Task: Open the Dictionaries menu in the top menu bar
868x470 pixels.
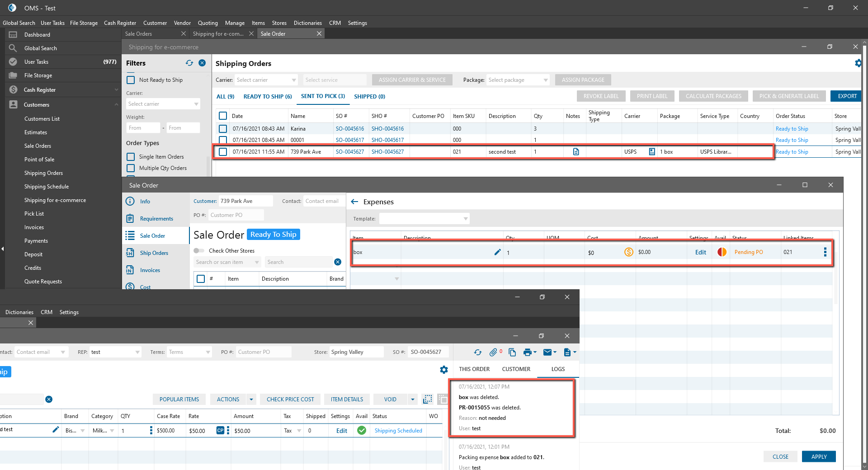Action: click(x=308, y=23)
